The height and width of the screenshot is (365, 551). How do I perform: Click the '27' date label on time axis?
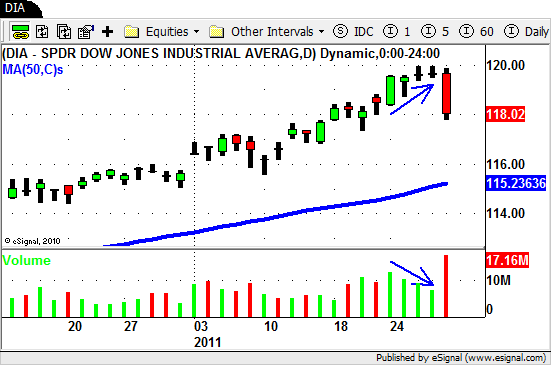(x=131, y=326)
